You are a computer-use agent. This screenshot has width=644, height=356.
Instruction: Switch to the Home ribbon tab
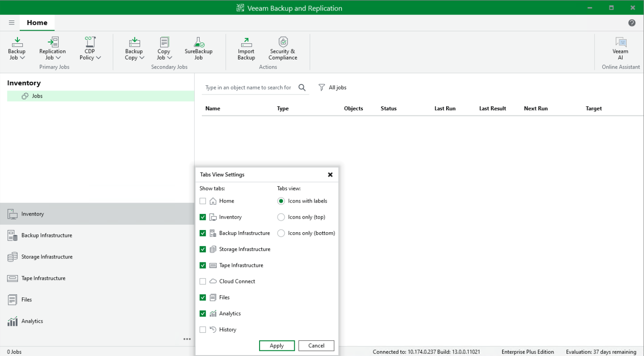point(37,23)
